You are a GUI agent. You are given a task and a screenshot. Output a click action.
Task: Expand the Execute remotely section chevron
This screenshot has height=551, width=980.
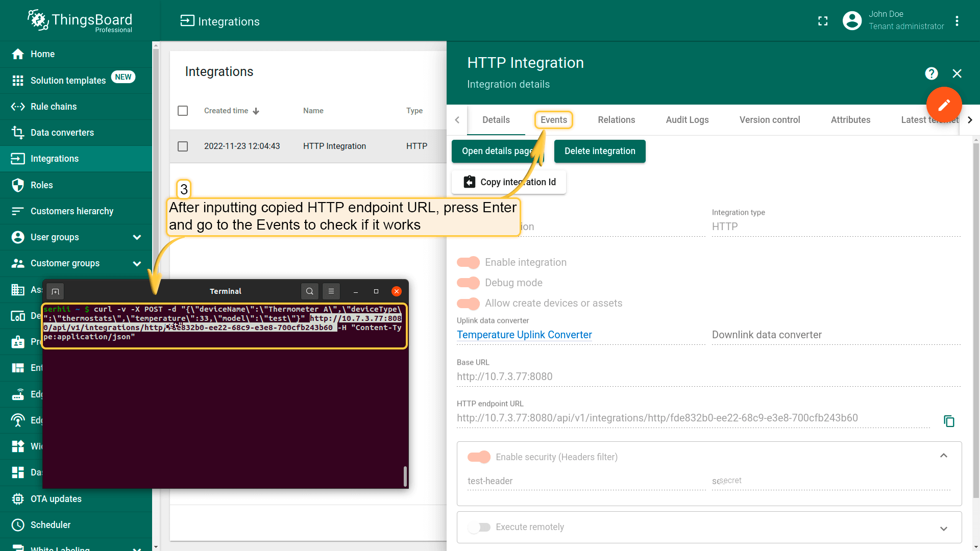pyautogui.click(x=943, y=529)
